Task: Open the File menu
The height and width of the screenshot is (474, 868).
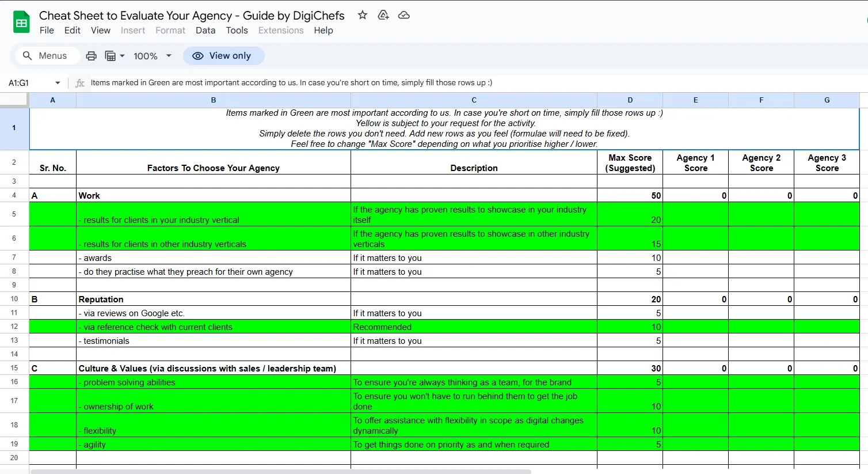Action: (47, 31)
